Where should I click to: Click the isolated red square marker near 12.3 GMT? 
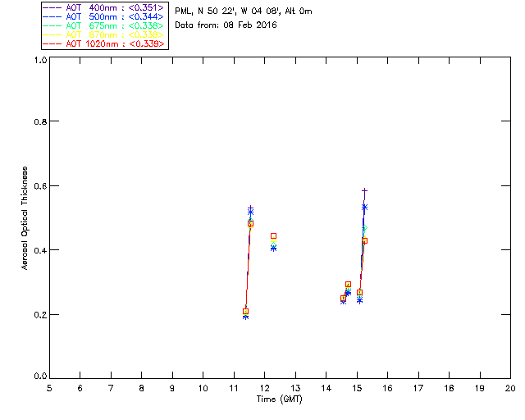coord(273,236)
